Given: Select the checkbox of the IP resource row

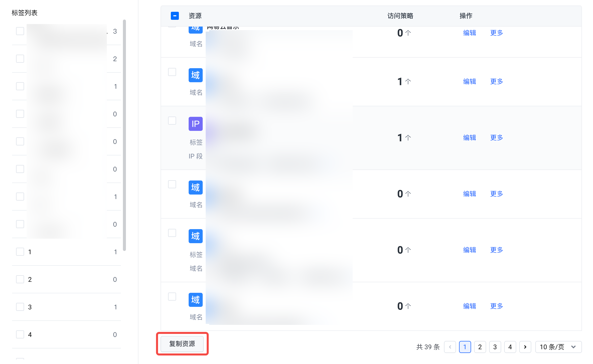Looking at the screenshot, I should [x=172, y=121].
